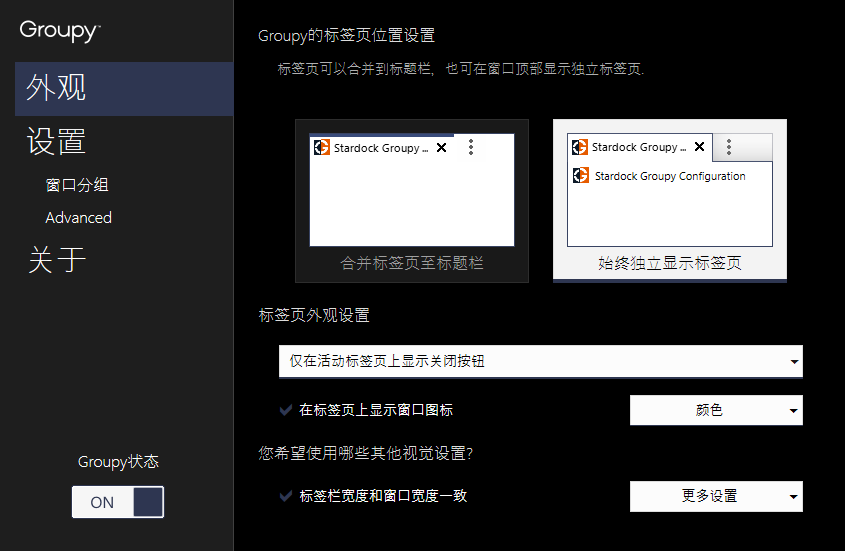Choose 合并标签页至标题栏 layout option

click(x=412, y=201)
